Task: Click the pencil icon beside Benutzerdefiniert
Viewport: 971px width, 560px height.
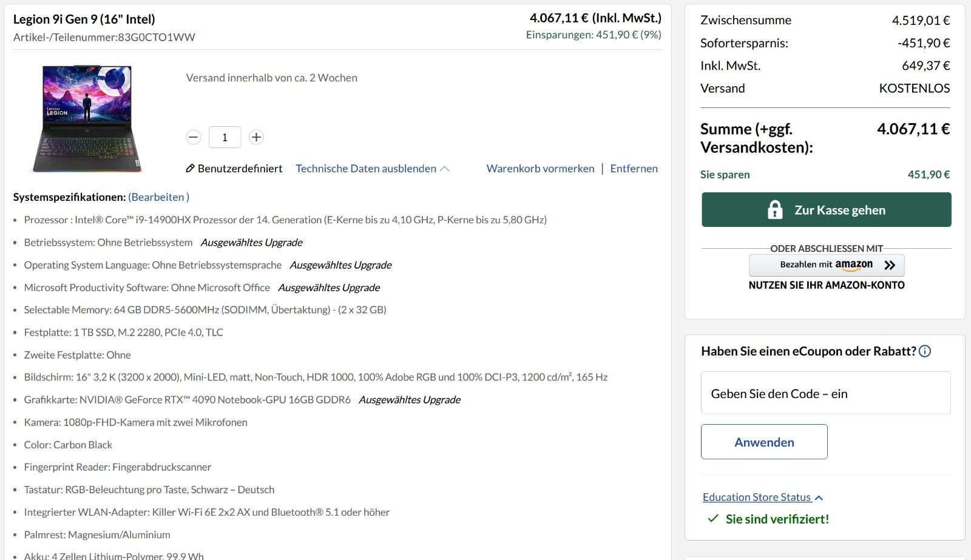Action: click(x=190, y=169)
